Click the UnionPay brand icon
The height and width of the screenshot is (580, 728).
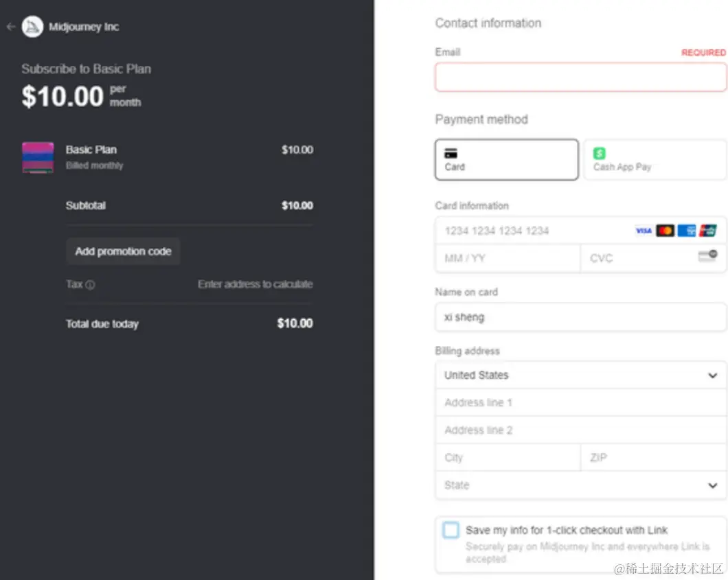[708, 231]
